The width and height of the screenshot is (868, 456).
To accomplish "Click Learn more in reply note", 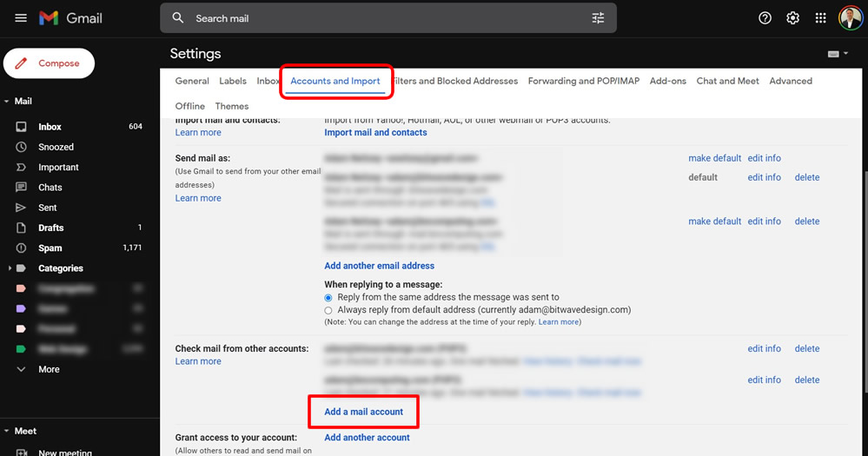I will pos(558,322).
